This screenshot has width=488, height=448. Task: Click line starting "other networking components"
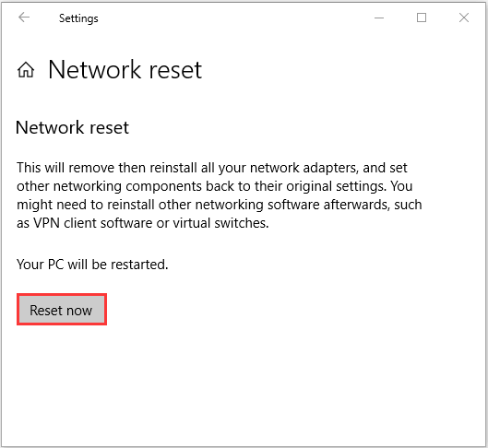click(215, 186)
